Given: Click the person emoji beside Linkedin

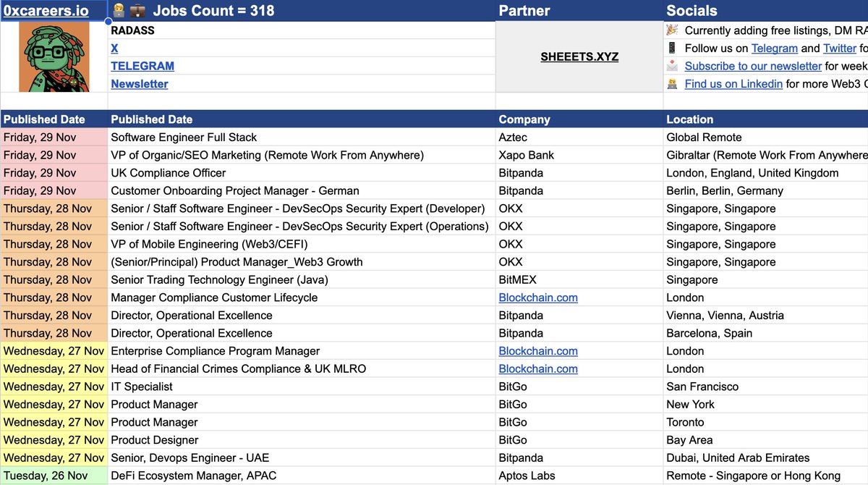Looking at the screenshot, I should (x=672, y=84).
